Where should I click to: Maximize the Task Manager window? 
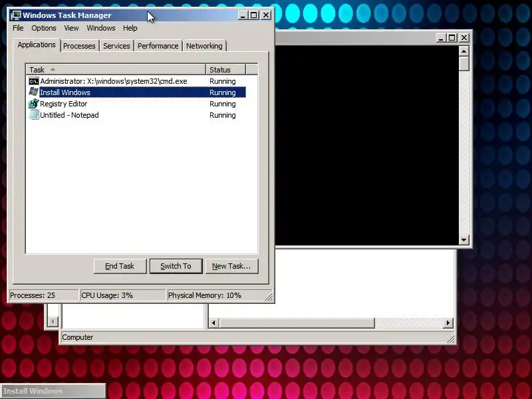254,15
